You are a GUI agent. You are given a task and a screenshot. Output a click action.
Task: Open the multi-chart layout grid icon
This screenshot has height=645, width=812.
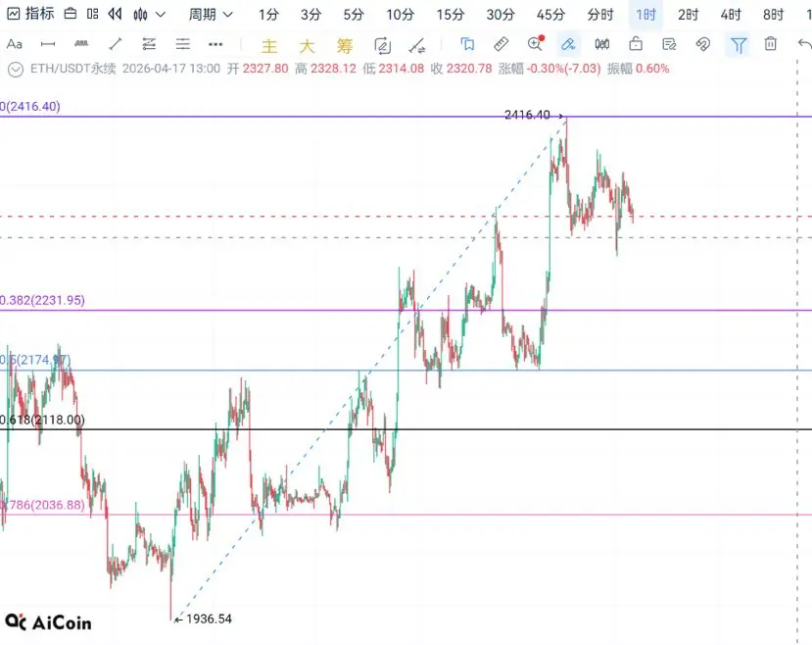[x=93, y=14]
